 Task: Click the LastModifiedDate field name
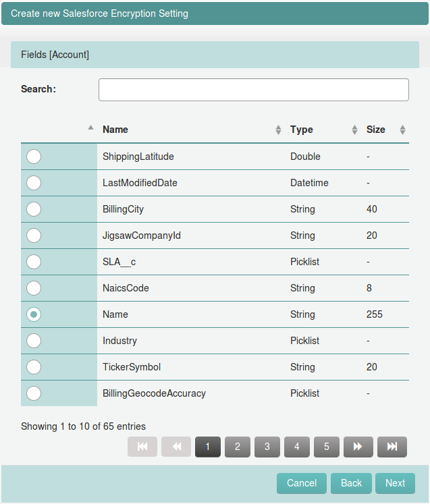click(x=140, y=183)
